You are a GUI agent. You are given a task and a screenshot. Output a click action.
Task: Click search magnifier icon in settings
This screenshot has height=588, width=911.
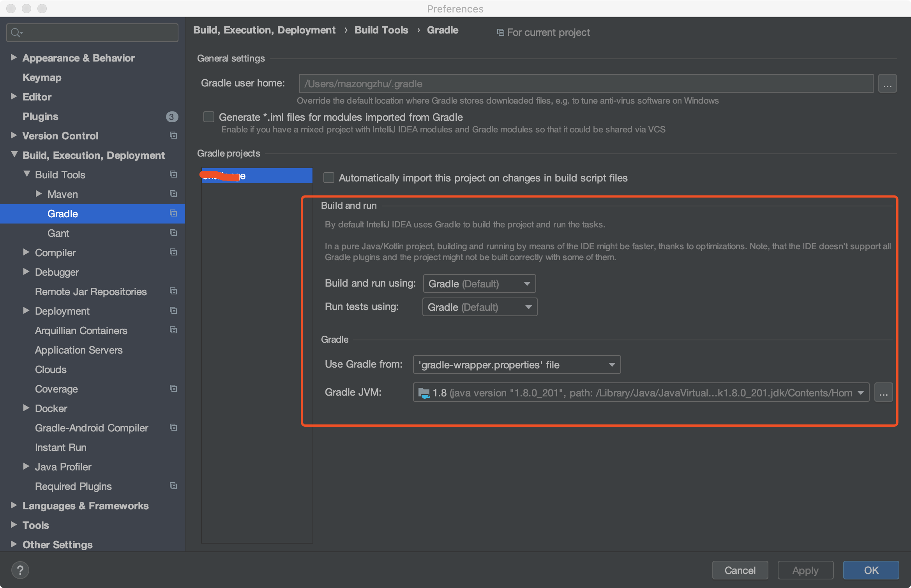coord(16,33)
